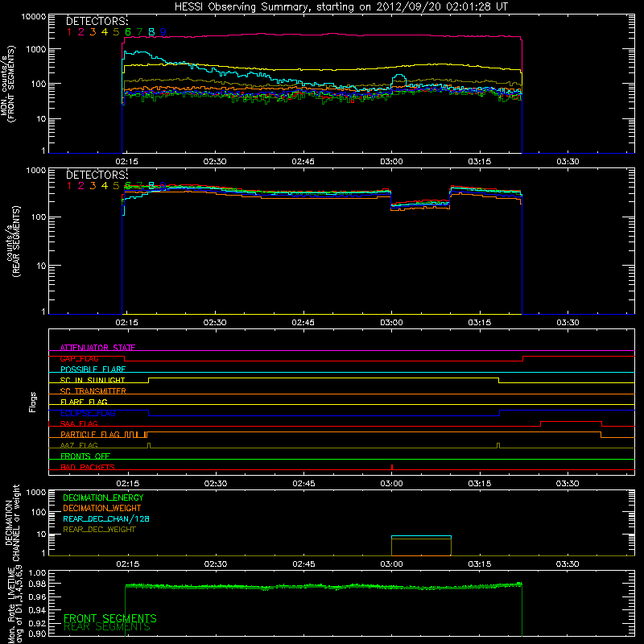The height and width of the screenshot is (644, 644).
Task: Click 02:30 tick under rear segments plot
Action: pyautogui.click(x=215, y=323)
